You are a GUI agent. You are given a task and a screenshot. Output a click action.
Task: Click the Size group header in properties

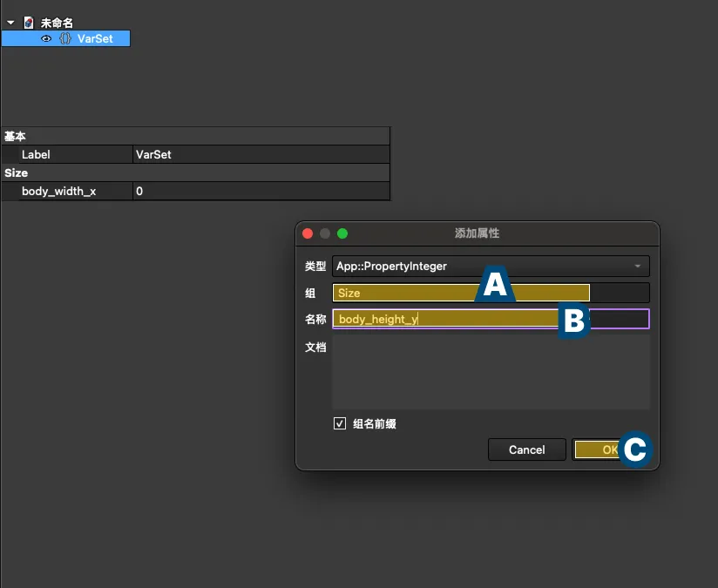coord(17,172)
